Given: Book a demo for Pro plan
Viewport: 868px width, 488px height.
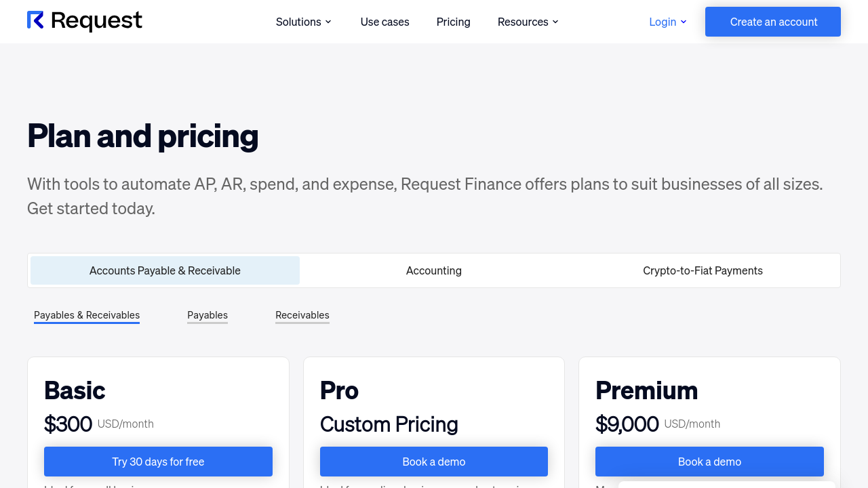Looking at the screenshot, I should coord(434,462).
